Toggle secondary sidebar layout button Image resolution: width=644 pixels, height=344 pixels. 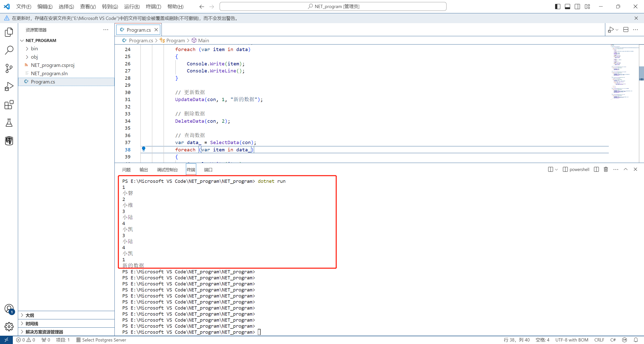[x=577, y=7]
